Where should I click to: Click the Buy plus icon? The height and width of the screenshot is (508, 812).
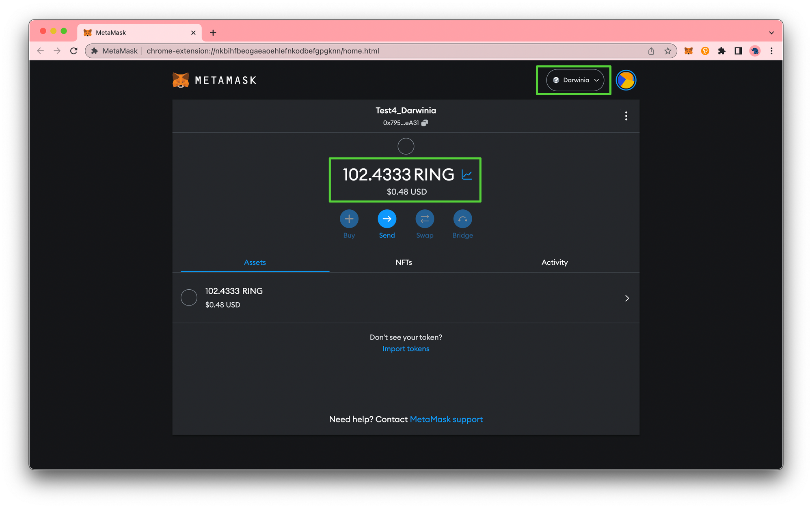tap(349, 219)
